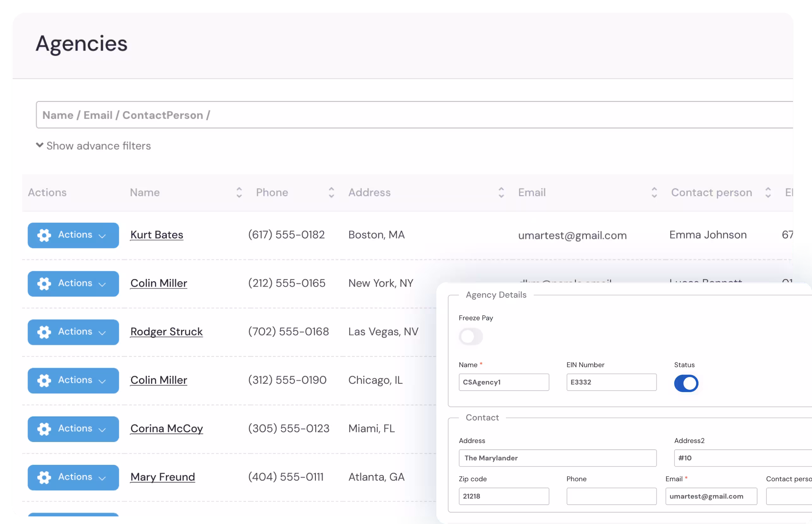Click Emma Johnson contact person cell
Screen dimensions: 812x524
click(708, 234)
